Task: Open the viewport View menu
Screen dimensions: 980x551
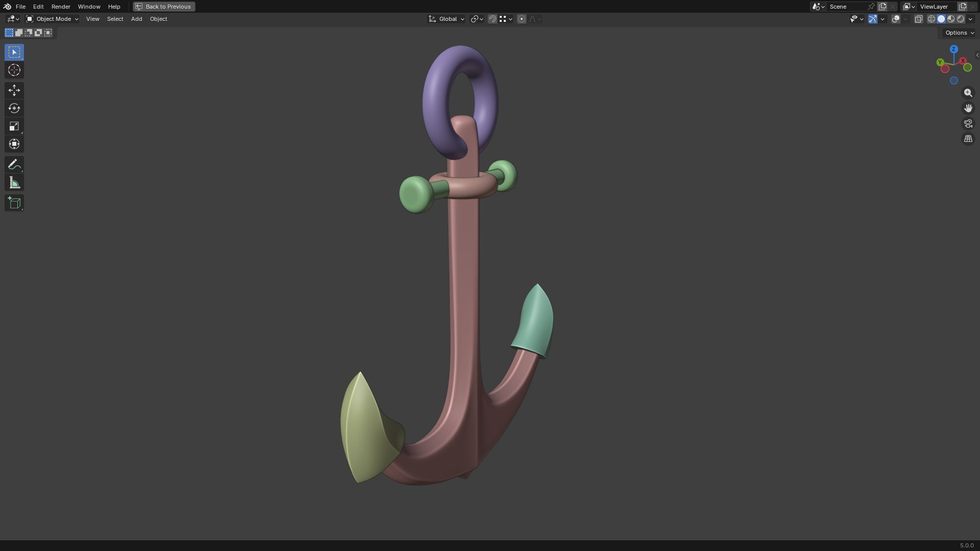Action: 92,19
